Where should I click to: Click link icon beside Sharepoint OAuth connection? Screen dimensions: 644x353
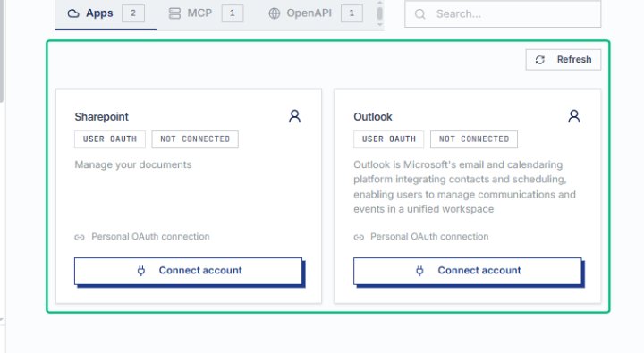pyautogui.click(x=80, y=237)
